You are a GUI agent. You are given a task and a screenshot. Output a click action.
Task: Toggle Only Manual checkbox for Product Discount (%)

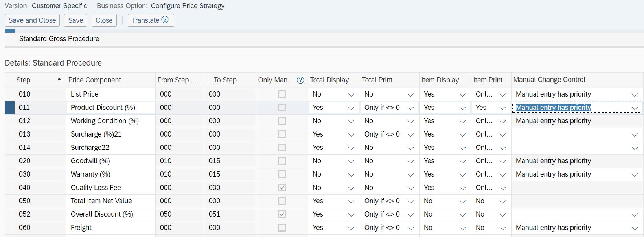pos(282,108)
